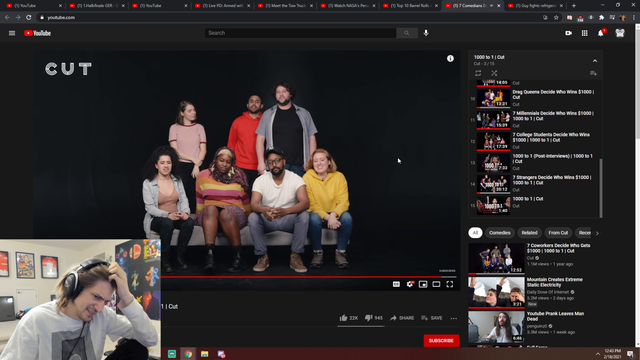Toggle playlist shuffle
Viewport: 640px width, 360px height.
point(494,73)
